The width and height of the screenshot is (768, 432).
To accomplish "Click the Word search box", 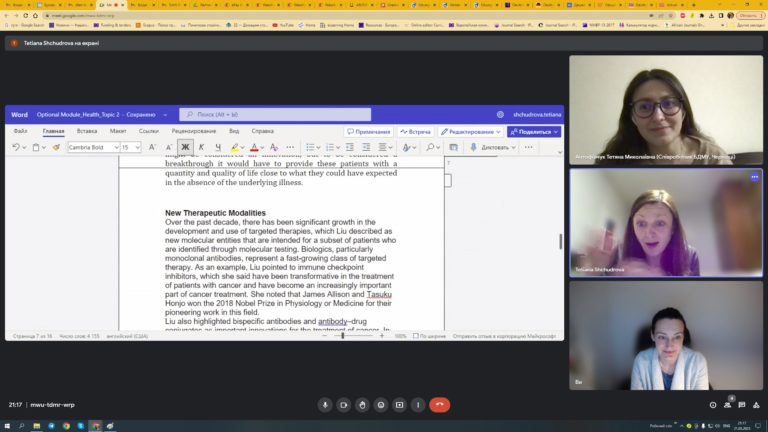I will click(x=275, y=115).
